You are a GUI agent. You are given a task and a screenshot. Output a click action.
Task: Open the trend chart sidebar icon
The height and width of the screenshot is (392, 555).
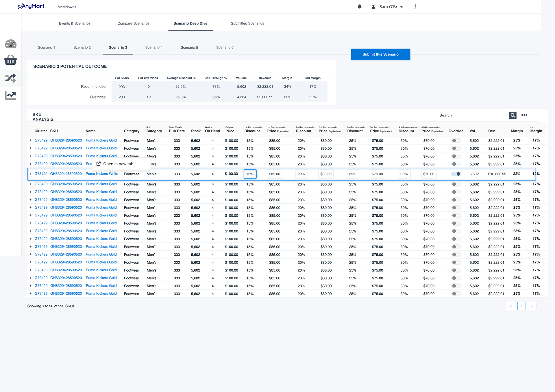coord(11,95)
